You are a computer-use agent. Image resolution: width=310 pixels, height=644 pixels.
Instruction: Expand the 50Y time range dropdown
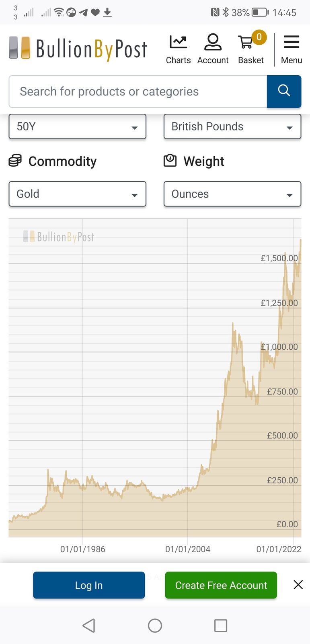click(x=77, y=127)
